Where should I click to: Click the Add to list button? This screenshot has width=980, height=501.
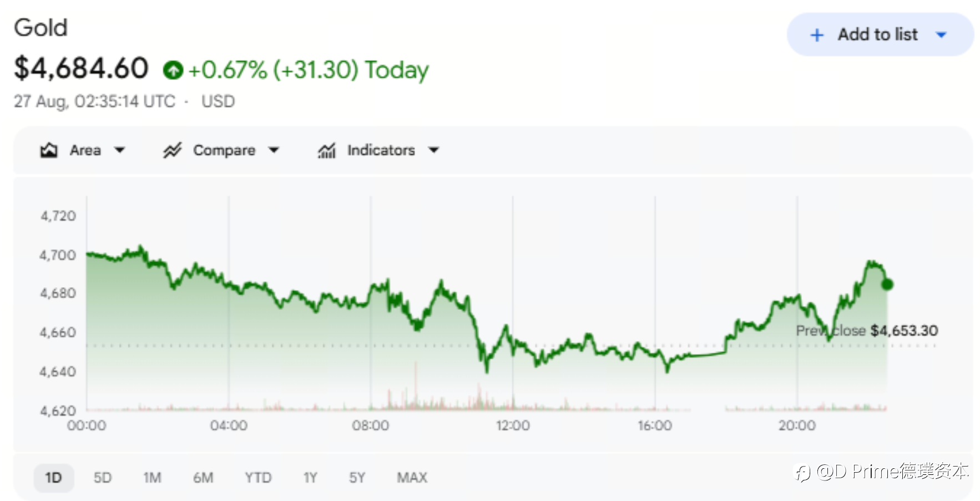click(880, 34)
